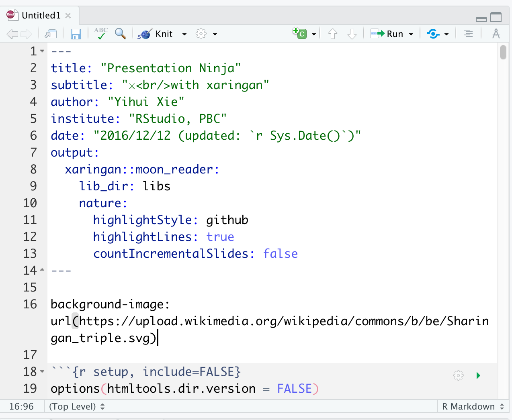Select the Untitled1 tab

point(41,16)
